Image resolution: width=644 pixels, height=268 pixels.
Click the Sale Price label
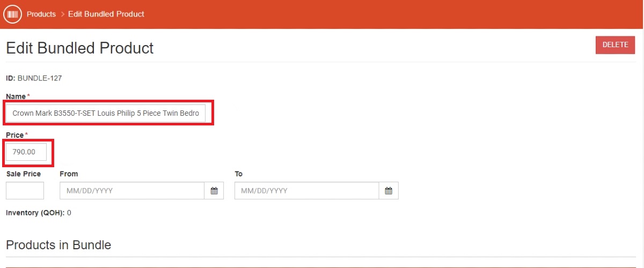(23, 174)
